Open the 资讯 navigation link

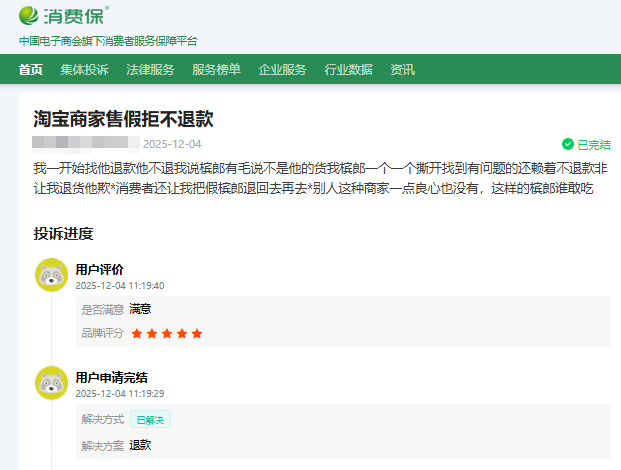coord(402,70)
